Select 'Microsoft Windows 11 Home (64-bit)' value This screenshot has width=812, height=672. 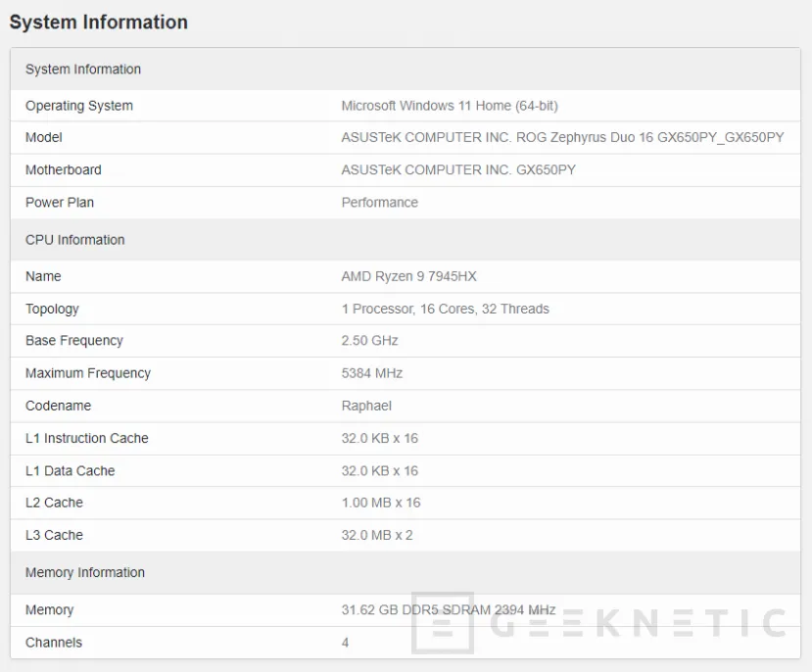(x=450, y=106)
